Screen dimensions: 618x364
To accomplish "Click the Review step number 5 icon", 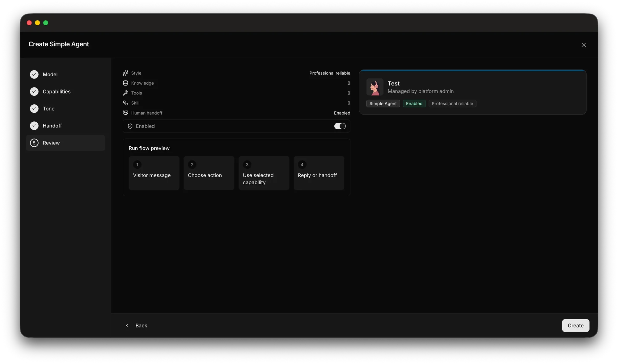I will 34,143.
